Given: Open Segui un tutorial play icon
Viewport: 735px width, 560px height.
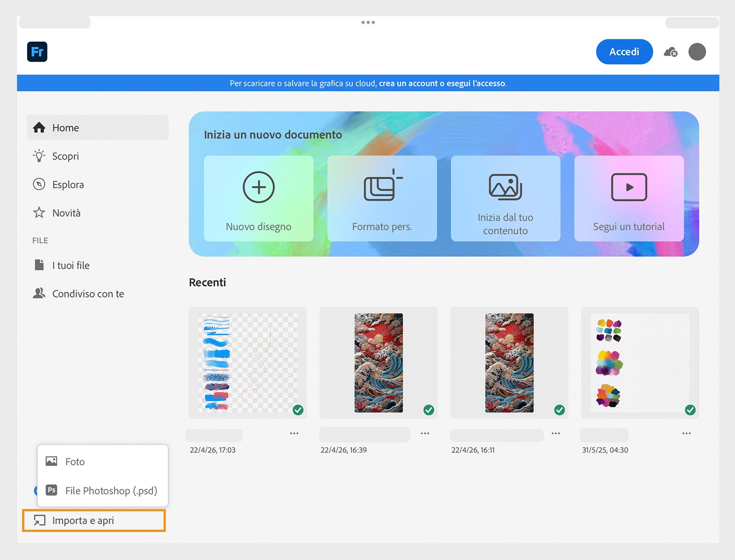Looking at the screenshot, I should [x=629, y=187].
